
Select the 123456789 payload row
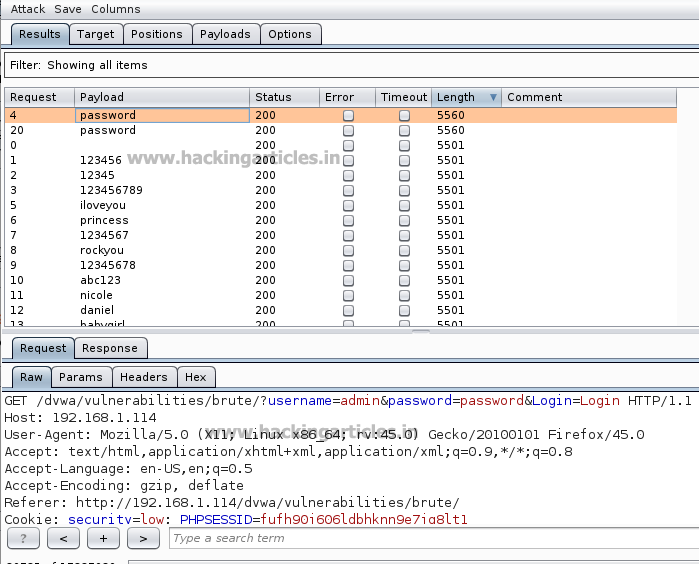[x=341, y=190]
